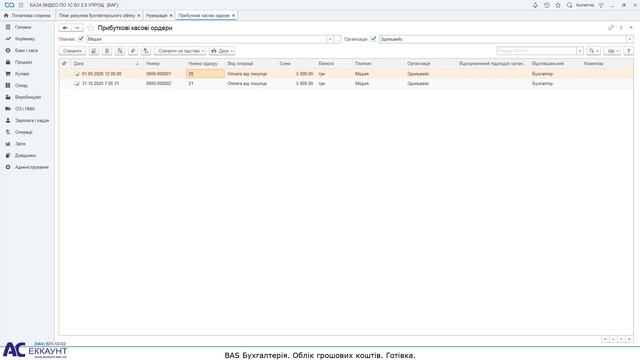Click the Створити button
Viewport: 640px width, 360px height.
72,51
